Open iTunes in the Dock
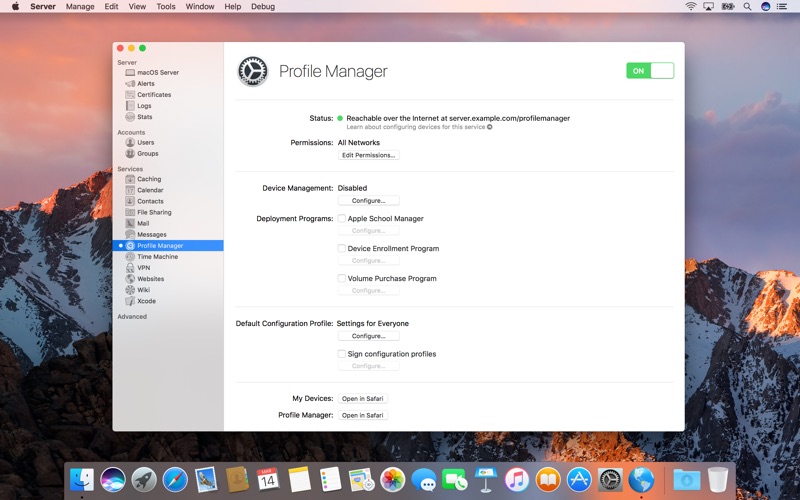This screenshot has height=500, width=800. (517, 480)
